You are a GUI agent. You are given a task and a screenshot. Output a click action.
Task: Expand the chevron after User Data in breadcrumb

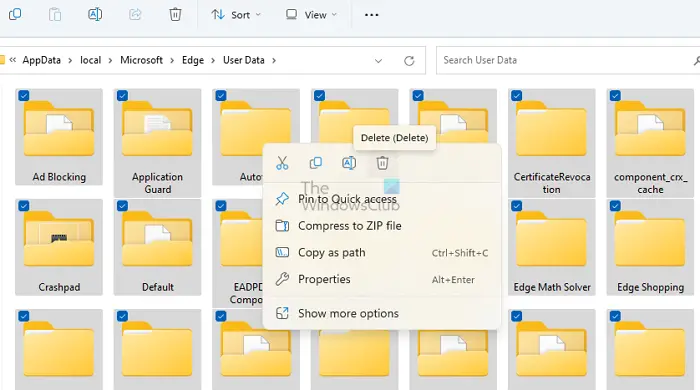pos(274,60)
